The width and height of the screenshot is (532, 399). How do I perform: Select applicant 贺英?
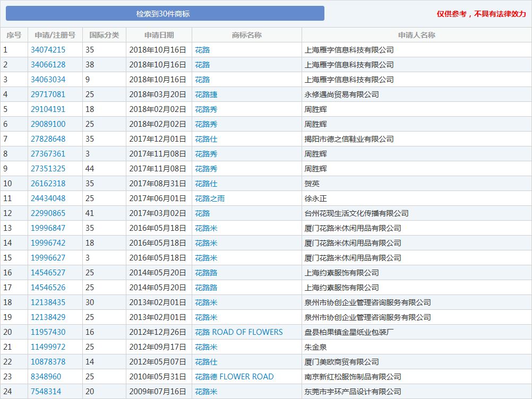(x=312, y=184)
